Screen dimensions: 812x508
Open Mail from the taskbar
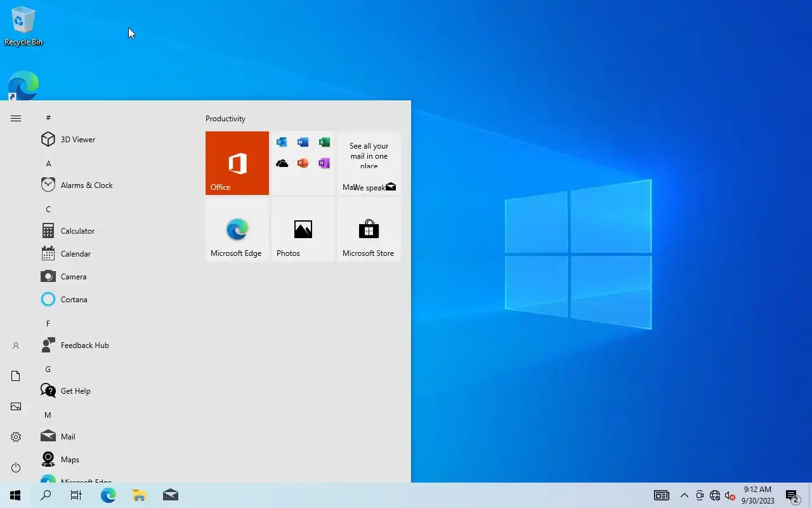click(171, 495)
